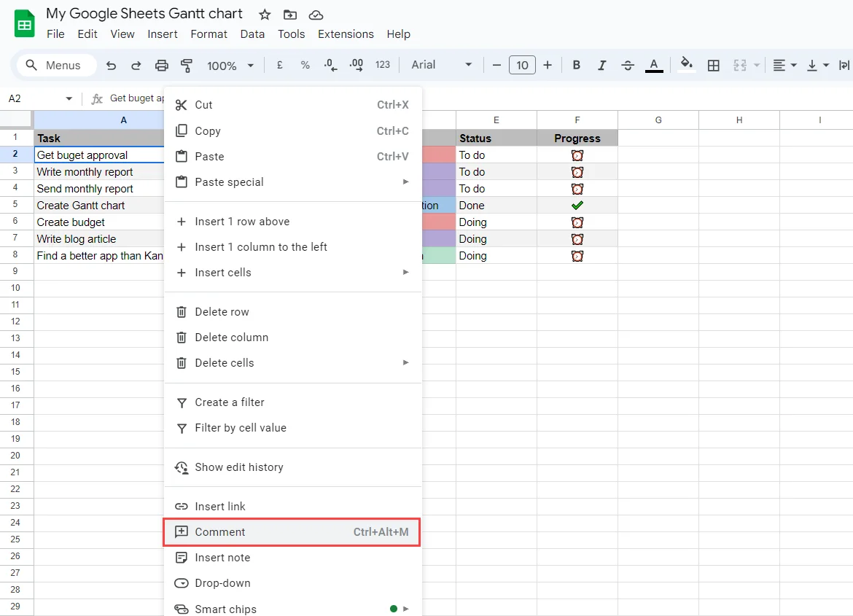Open the File menu
The height and width of the screenshot is (616, 853).
55,34
